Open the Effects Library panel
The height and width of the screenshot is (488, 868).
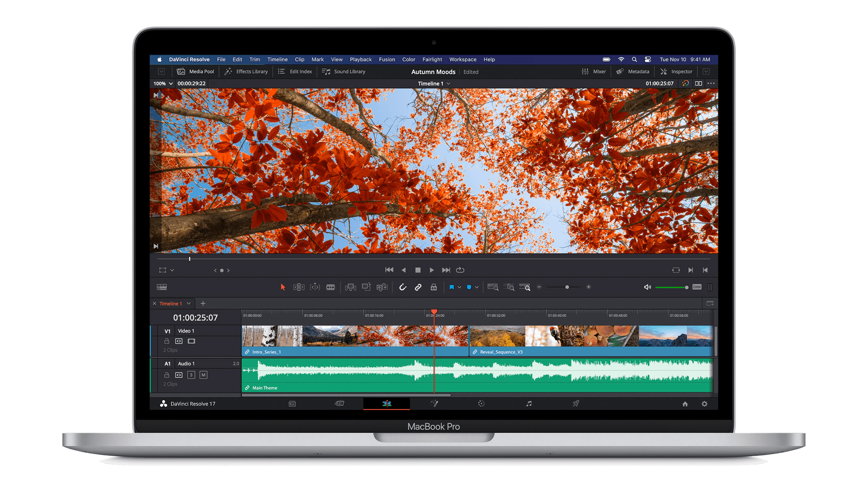[246, 72]
